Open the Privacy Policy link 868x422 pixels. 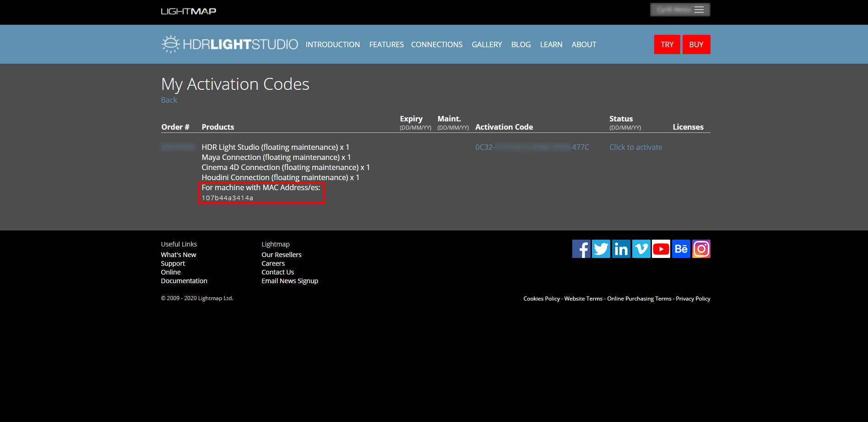click(693, 298)
